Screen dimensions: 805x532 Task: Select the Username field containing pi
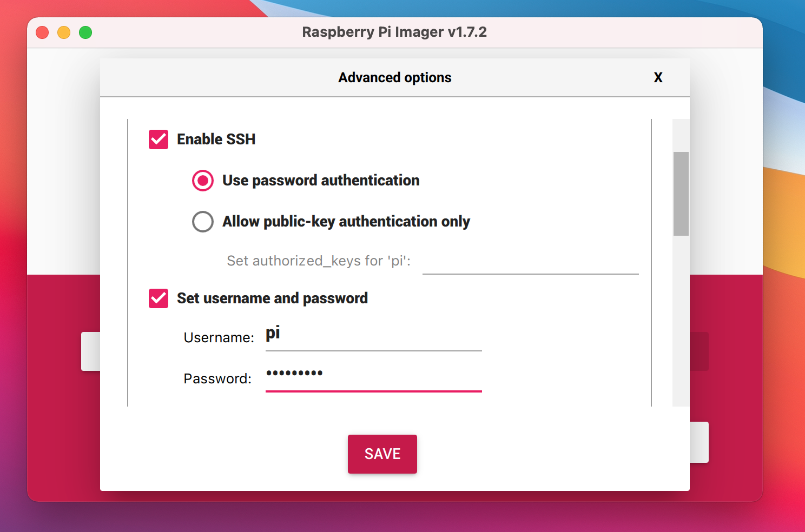[373, 337]
